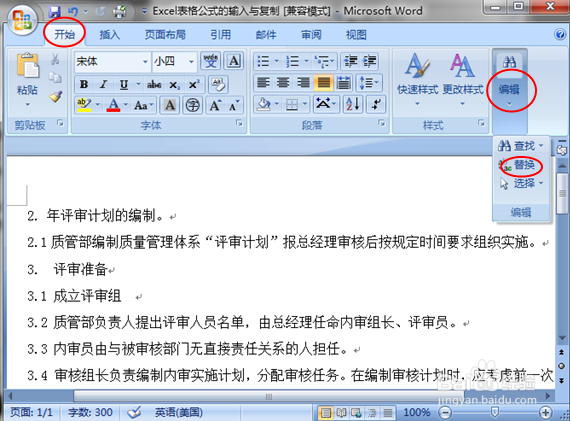Apply distributed alignment

click(x=344, y=83)
